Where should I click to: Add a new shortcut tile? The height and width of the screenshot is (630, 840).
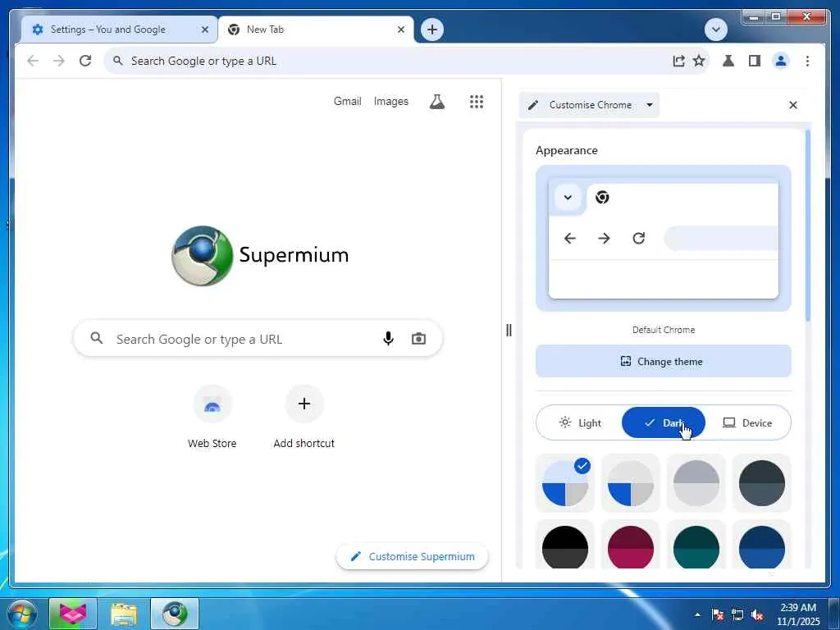coord(304,416)
